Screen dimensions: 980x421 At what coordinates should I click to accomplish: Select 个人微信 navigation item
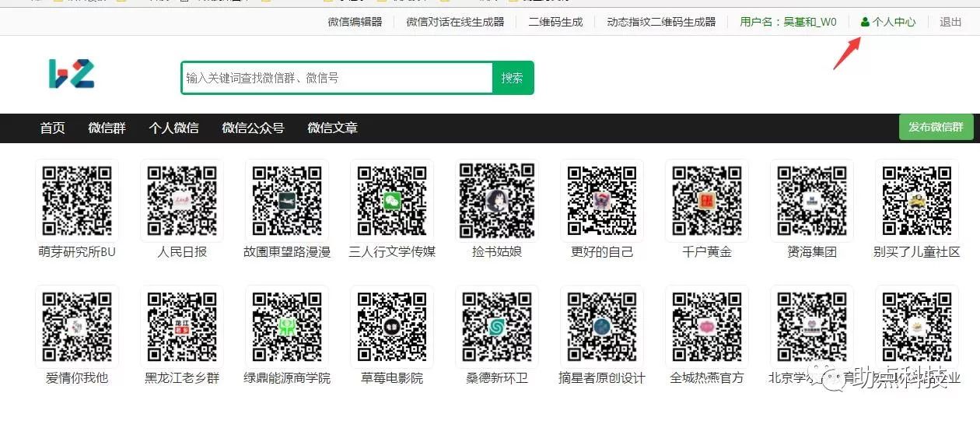click(x=173, y=128)
